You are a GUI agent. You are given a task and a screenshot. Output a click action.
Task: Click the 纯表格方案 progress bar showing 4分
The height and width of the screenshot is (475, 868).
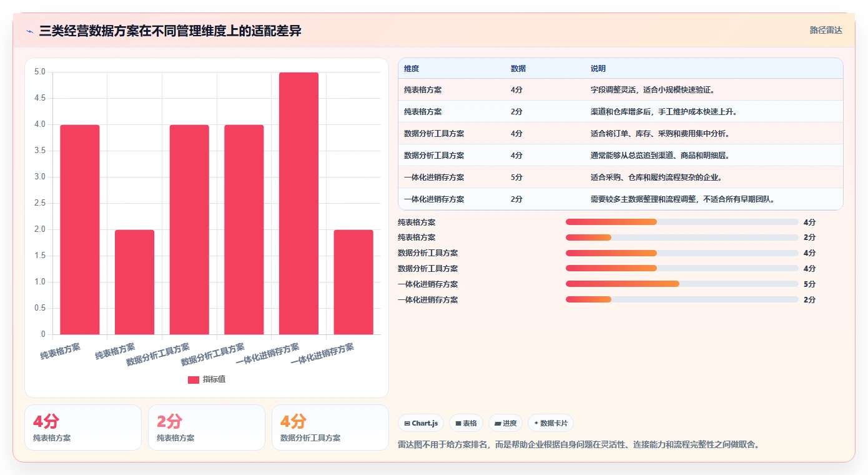click(x=682, y=222)
